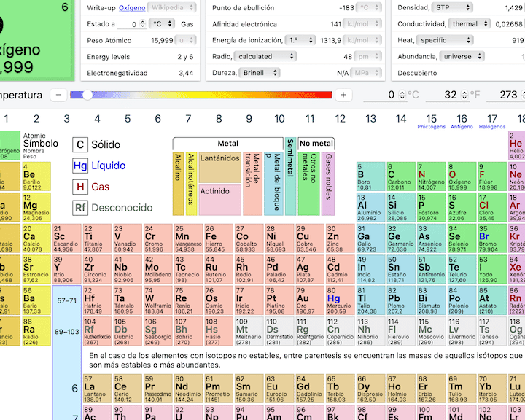This screenshot has width=525, height=420.
Task: Select the Gas H legend box
Action: [x=81, y=187]
